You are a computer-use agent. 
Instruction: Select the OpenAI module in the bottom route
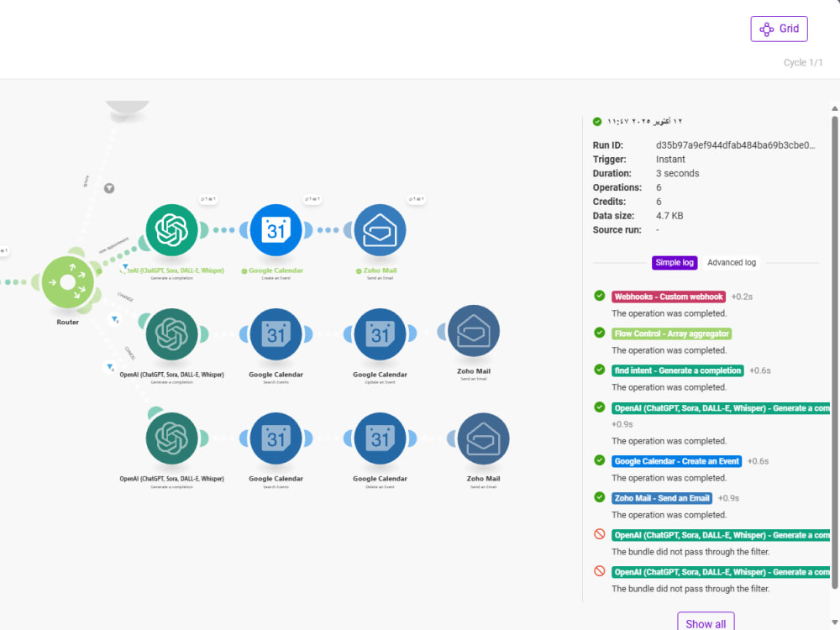pyautogui.click(x=171, y=438)
